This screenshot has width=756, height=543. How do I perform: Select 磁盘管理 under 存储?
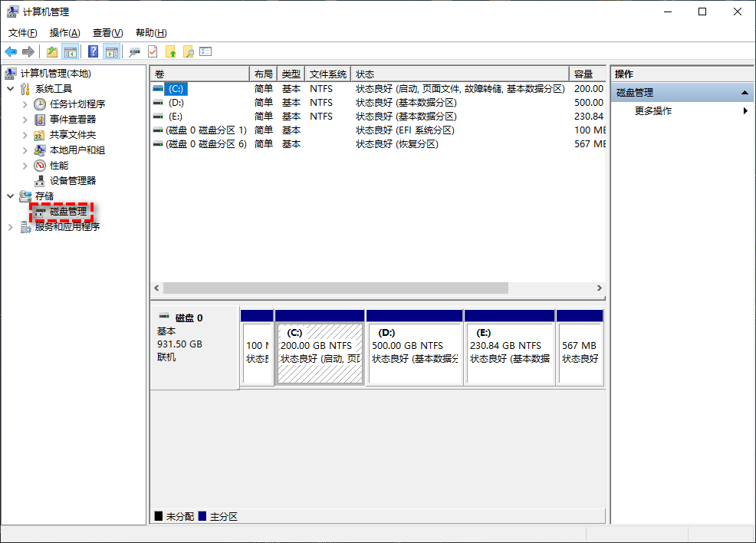pos(68,211)
